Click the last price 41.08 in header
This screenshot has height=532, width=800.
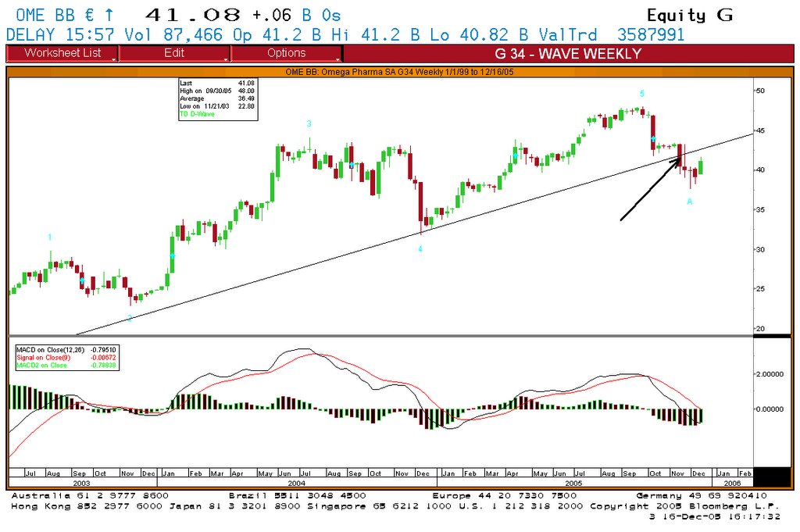[193, 16]
